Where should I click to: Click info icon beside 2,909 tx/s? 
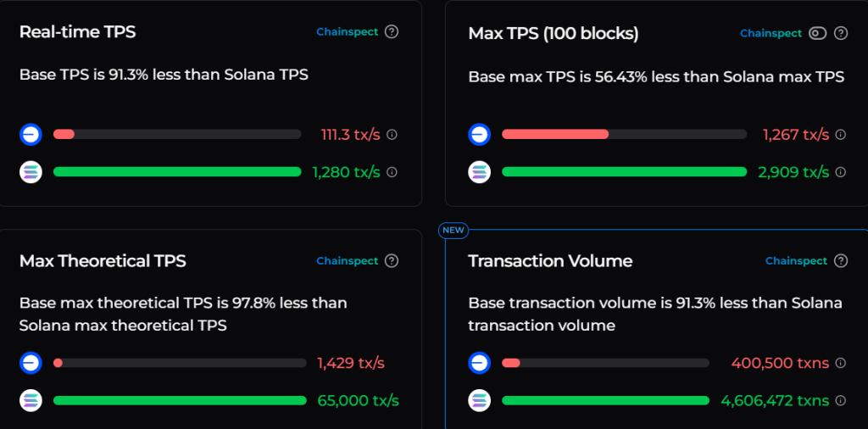coord(840,172)
